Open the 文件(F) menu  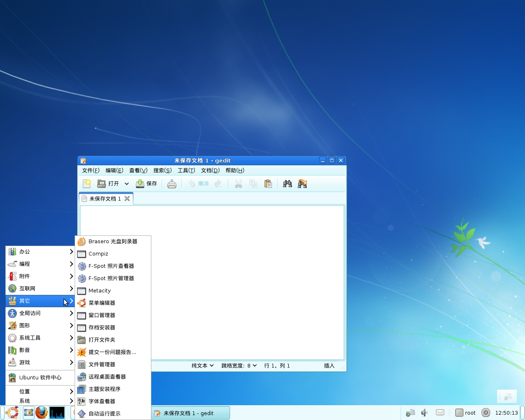pyautogui.click(x=91, y=170)
